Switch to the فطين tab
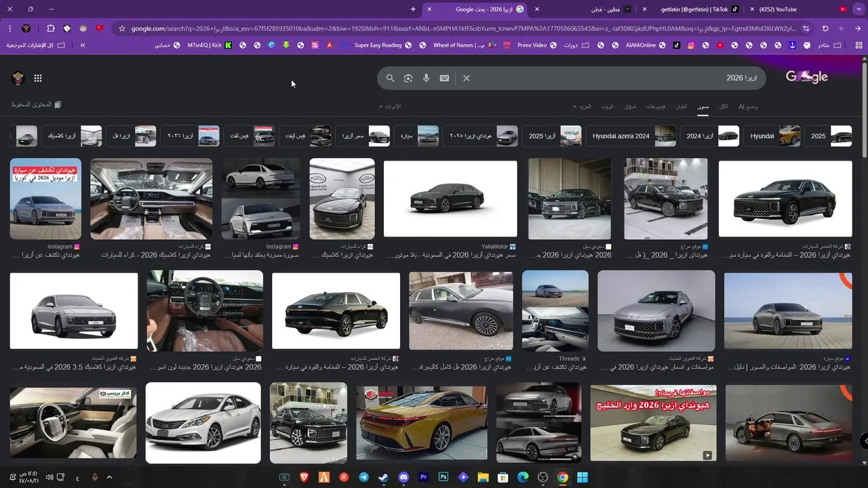 (585, 9)
